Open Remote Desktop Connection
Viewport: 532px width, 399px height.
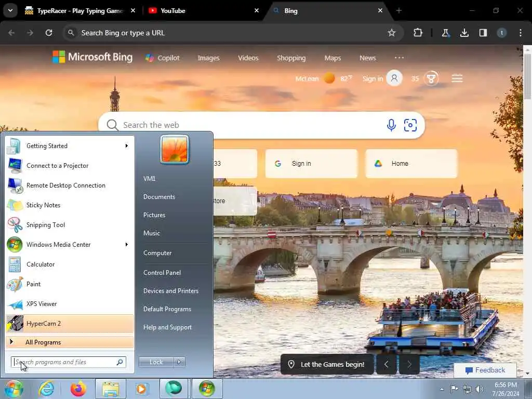point(70,185)
